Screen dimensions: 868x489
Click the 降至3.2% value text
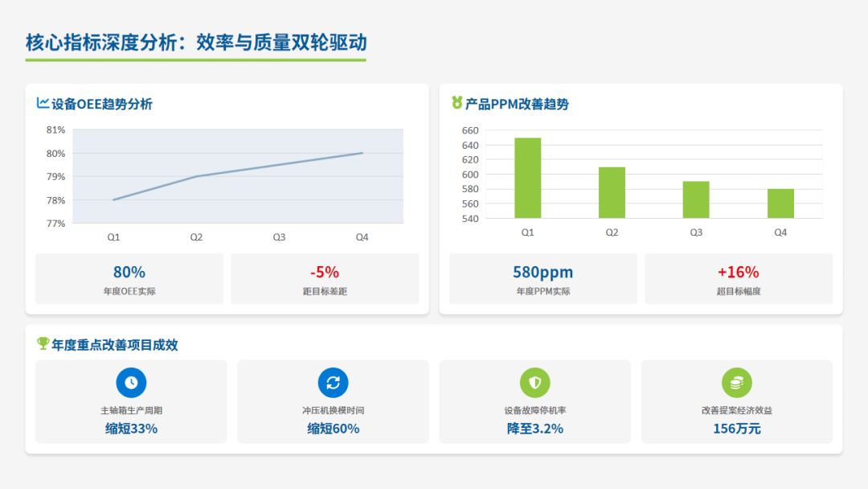tap(534, 429)
